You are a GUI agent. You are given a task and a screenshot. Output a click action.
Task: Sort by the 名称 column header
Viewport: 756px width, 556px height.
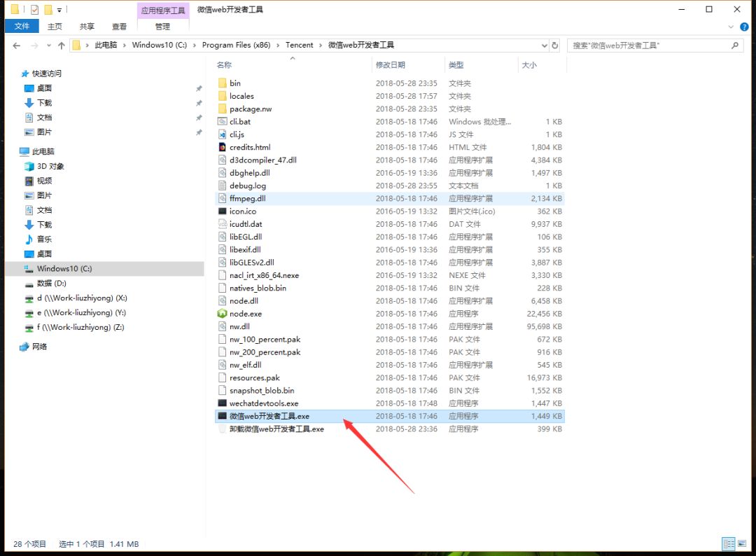click(224, 65)
